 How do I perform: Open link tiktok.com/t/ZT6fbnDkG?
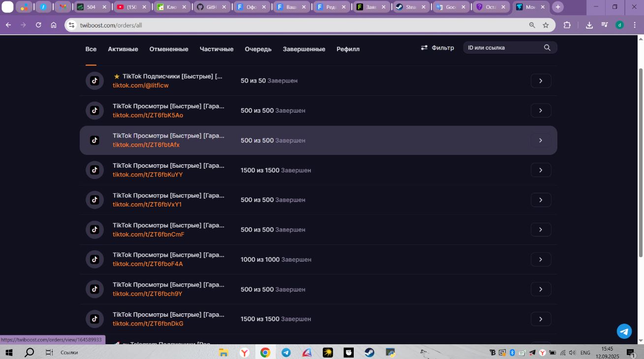click(x=148, y=324)
